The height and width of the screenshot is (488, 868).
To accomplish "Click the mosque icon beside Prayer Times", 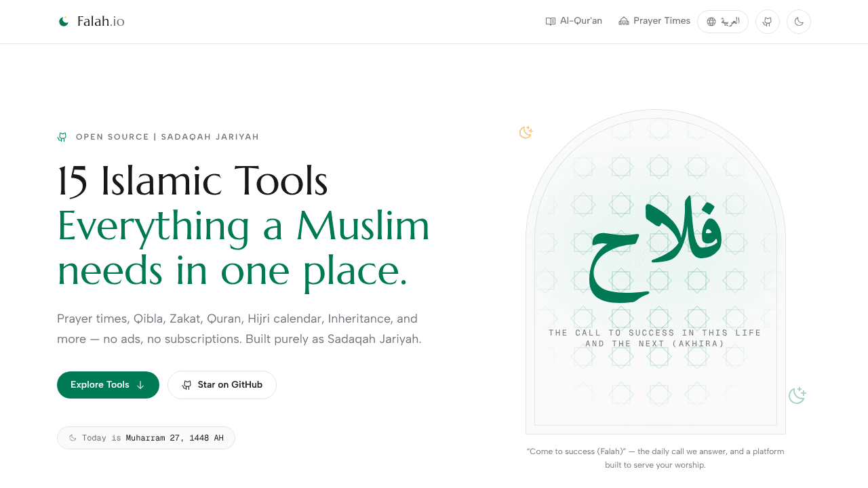I will pyautogui.click(x=624, y=21).
